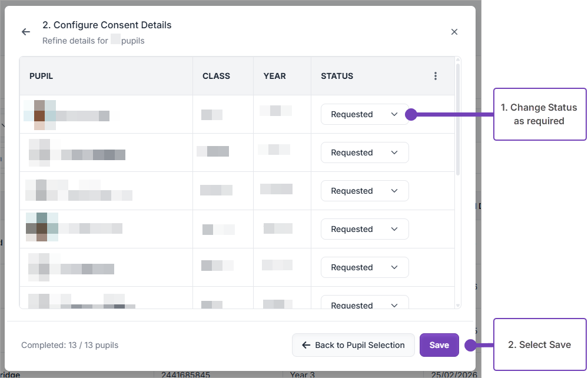Open the first row's Requested status dropdown

coord(364,114)
